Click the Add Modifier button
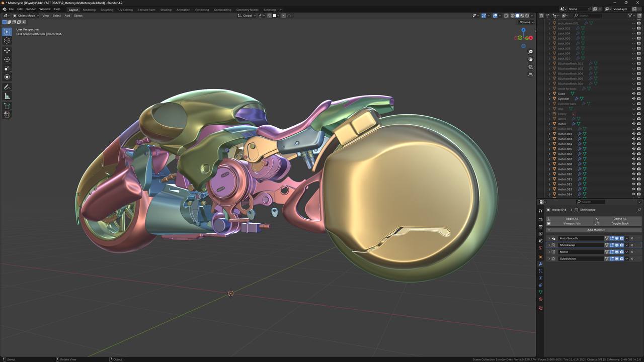This screenshot has height=362, width=644. (594, 230)
